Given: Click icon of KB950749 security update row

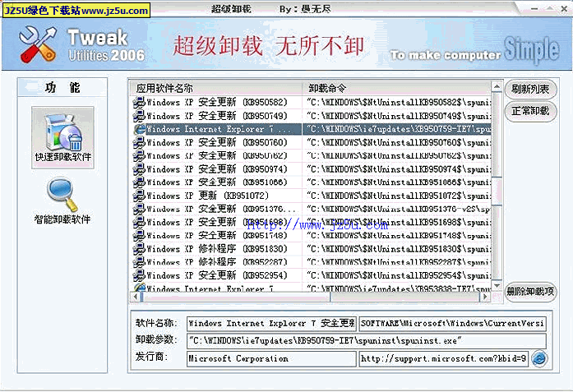Looking at the screenshot, I should click(139, 116).
